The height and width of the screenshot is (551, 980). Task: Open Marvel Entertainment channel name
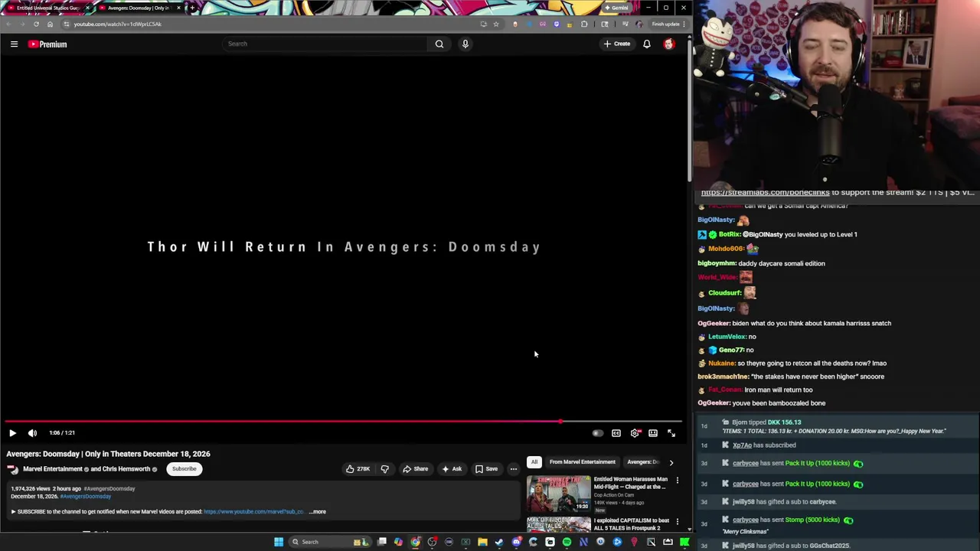click(x=52, y=469)
